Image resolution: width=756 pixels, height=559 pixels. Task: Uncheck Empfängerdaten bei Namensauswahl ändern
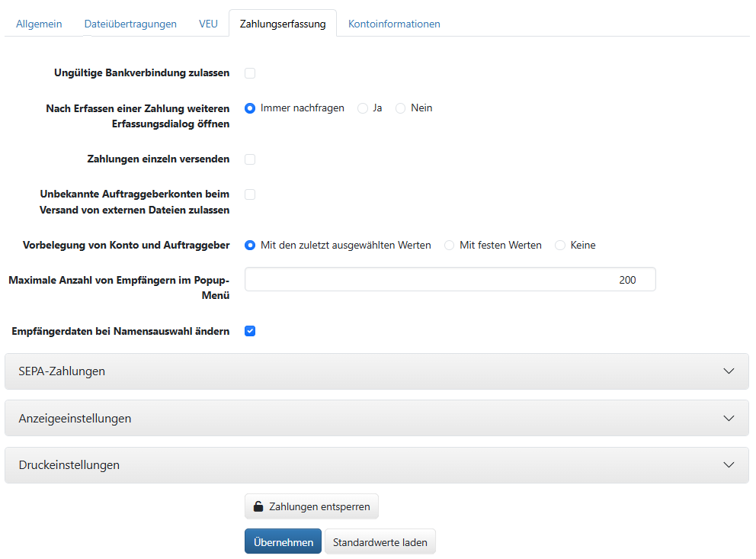click(x=250, y=331)
